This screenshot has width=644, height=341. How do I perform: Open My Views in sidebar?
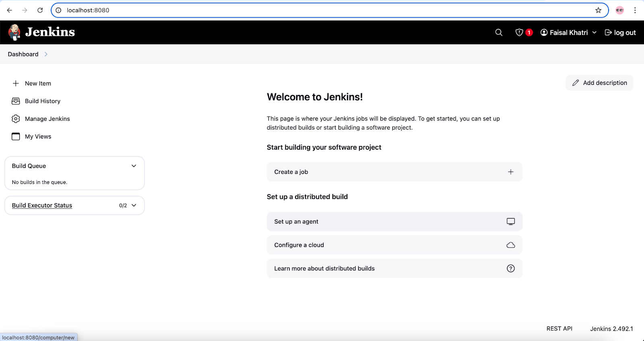[x=38, y=136]
